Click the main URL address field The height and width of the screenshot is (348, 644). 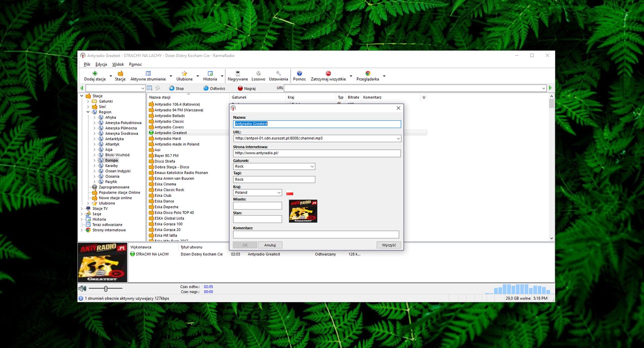tap(415, 88)
